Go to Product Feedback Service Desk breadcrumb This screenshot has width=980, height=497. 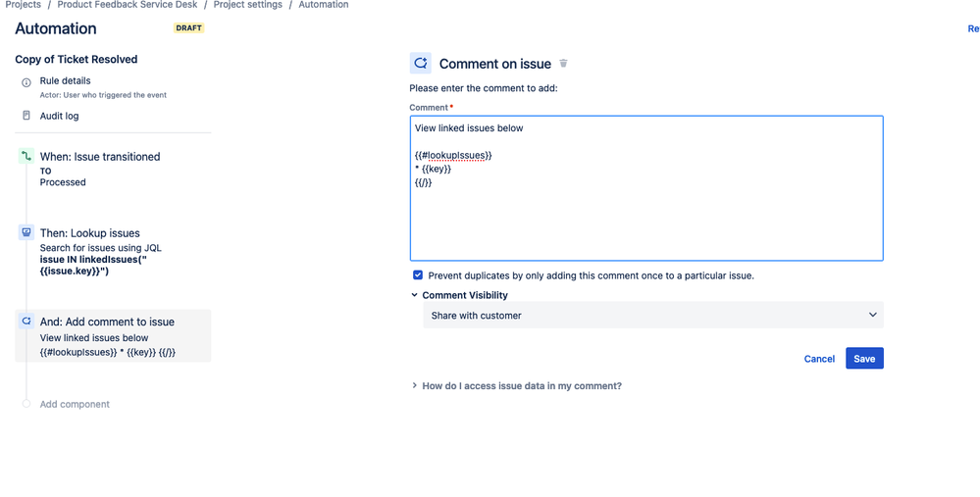click(x=127, y=4)
